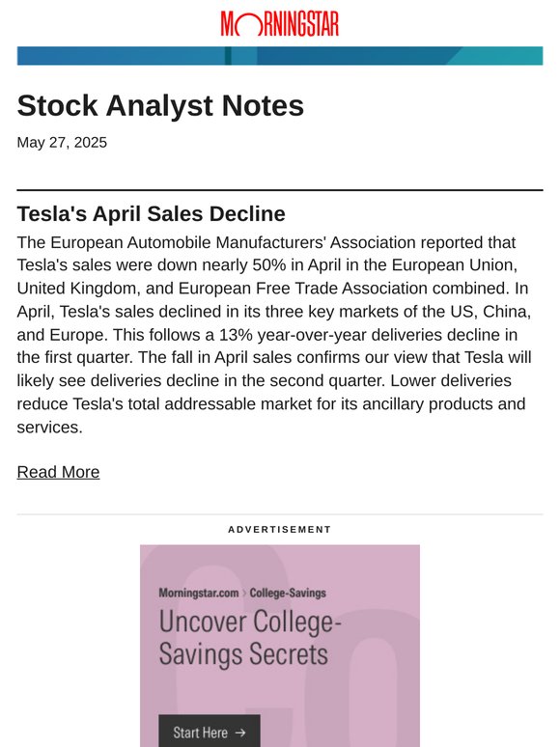Screen dimensions: 560x747
Task: Click the sun arc in Morningstar logo
Action: click(247, 25)
